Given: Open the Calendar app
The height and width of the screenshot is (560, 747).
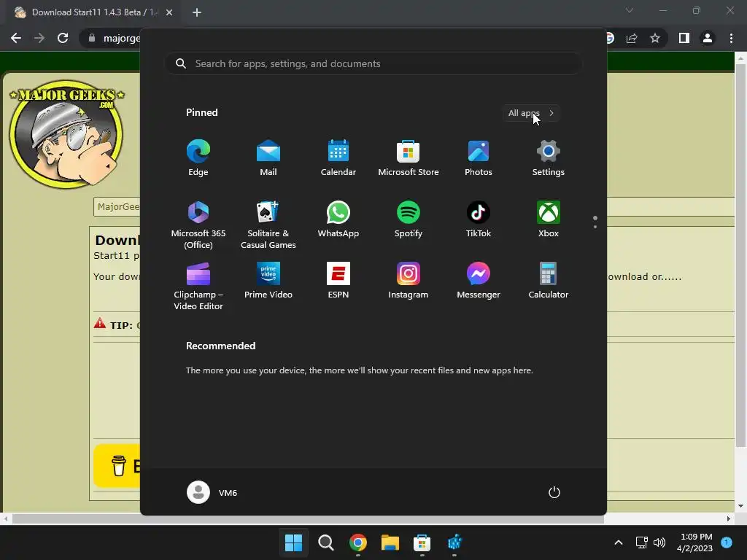Looking at the screenshot, I should pyautogui.click(x=338, y=158).
